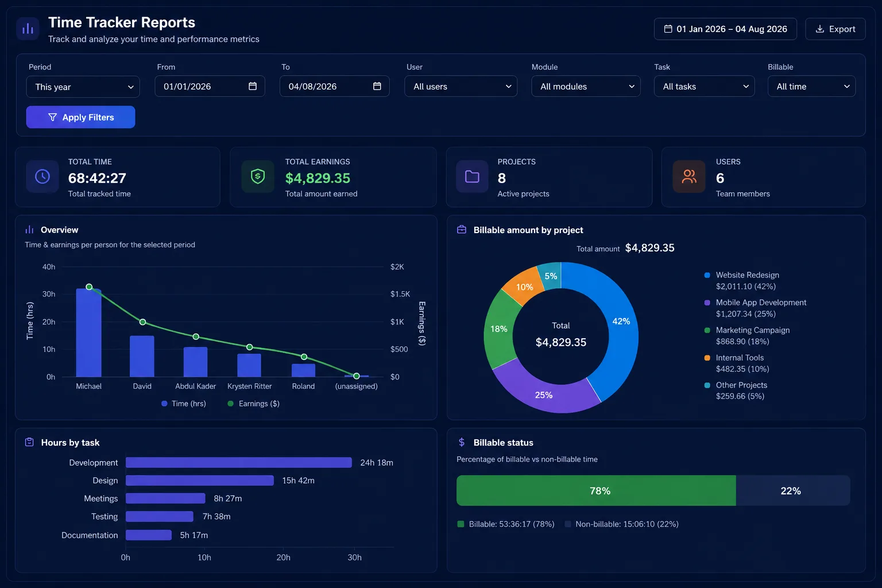882x588 pixels.
Task: Click Michael's time bar in Overview chart
Action: click(88, 333)
